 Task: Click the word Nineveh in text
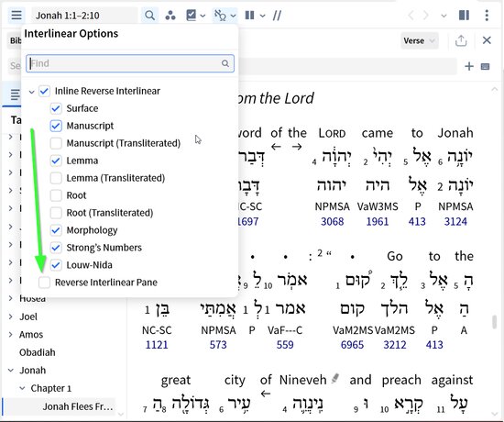pos(303,380)
